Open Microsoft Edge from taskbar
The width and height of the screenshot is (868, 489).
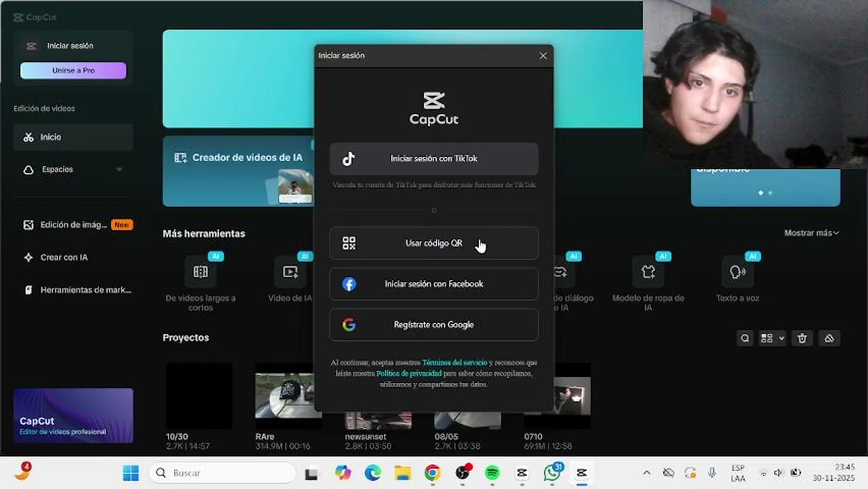pos(373,473)
